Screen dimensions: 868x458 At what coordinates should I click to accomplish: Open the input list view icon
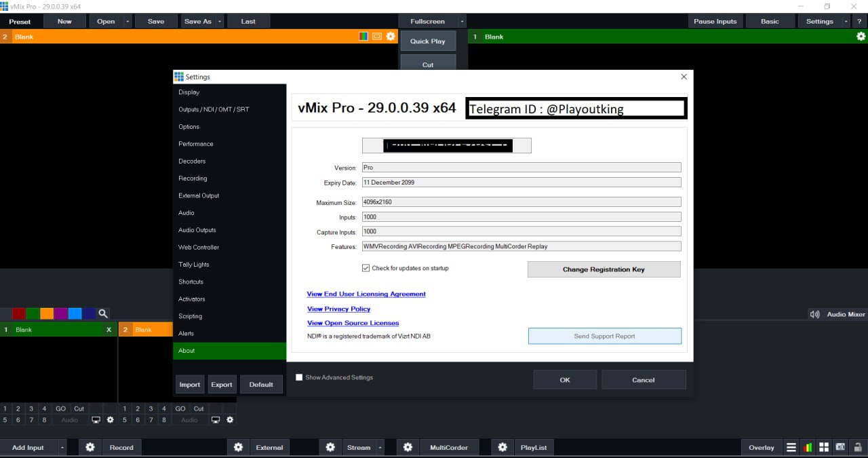(x=791, y=447)
